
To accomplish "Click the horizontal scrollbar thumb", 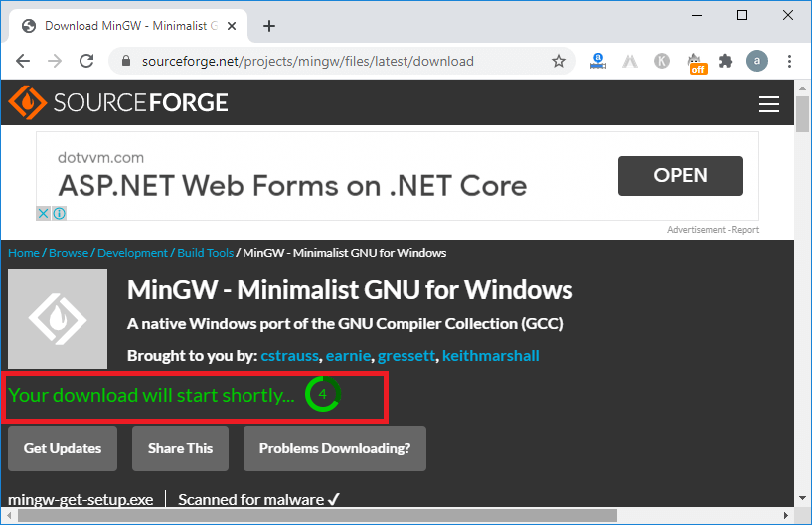I will pyautogui.click(x=317, y=516).
